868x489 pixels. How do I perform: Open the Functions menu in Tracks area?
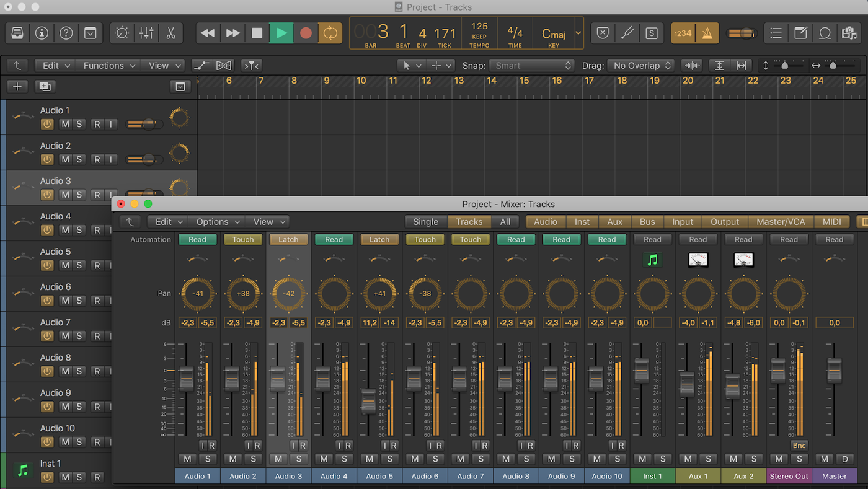tap(108, 65)
